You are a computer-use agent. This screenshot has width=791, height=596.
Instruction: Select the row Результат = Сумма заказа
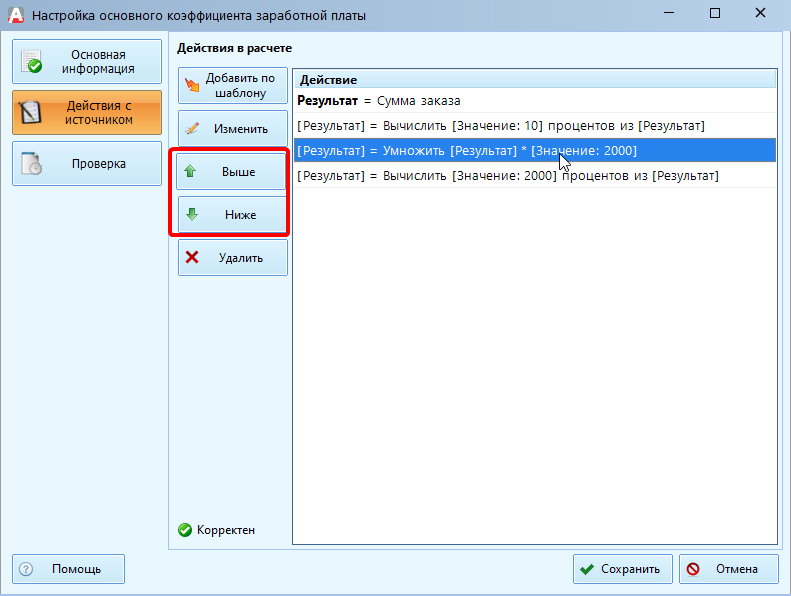[x=379, y=101]
